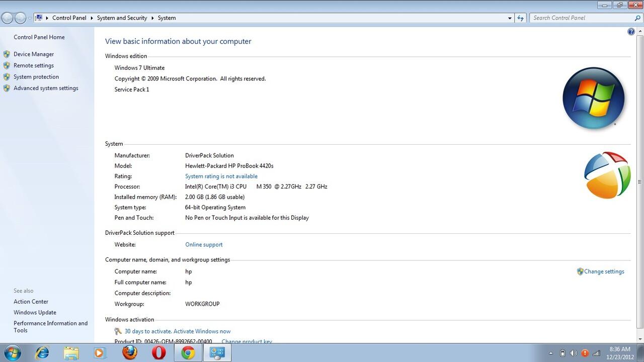Click the scrollbar up arrow

(640, 30)
